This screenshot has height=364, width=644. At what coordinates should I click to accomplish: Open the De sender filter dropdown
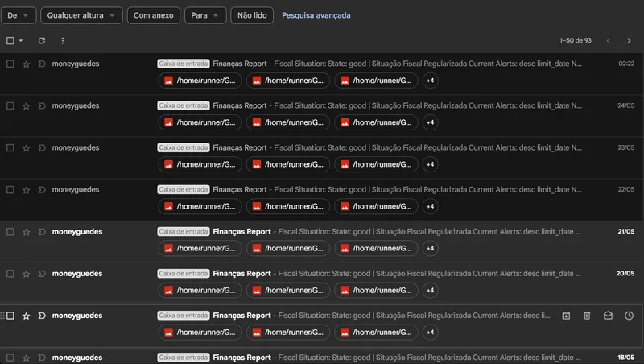click(18, 15)
